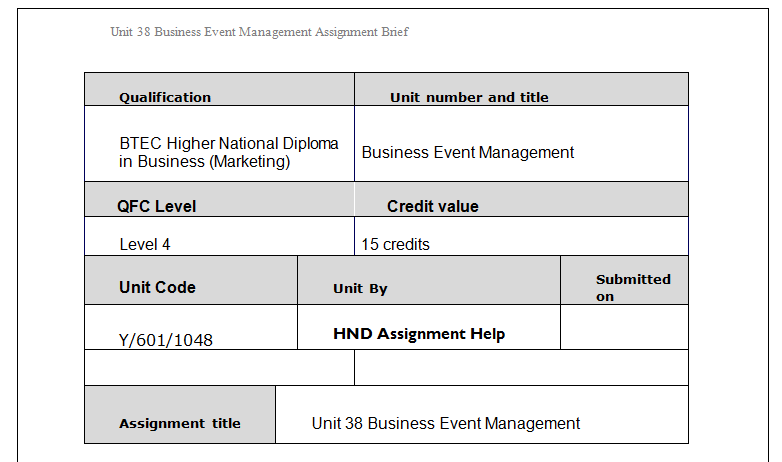Click the 'HND Assignment Help' text
The image size is (782, 462).
pyautogui.click(x=419, y=334)
